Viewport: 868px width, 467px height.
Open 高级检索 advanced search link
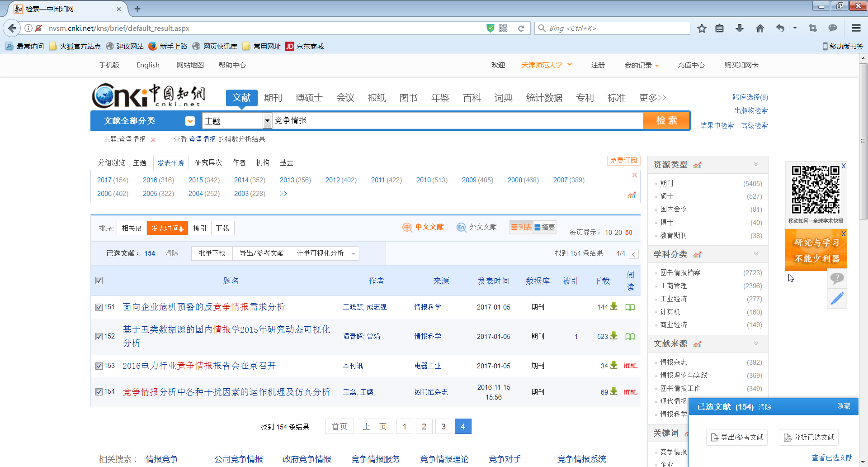[755, 125]
